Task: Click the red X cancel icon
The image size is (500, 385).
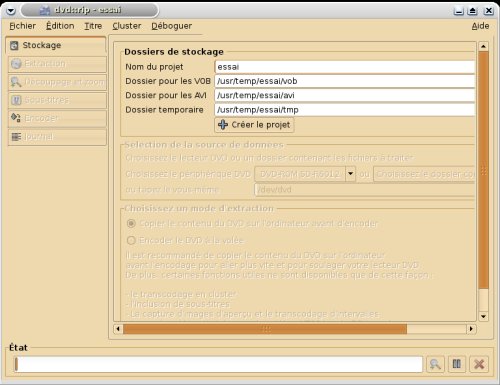Action: point(479,364)
